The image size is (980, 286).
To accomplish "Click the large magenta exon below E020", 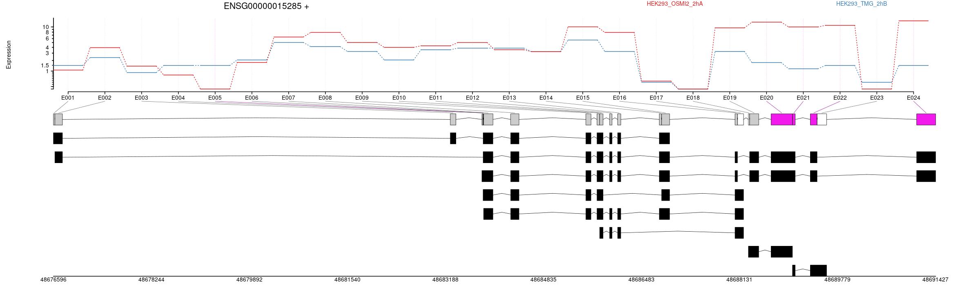I will pos(781,119).
